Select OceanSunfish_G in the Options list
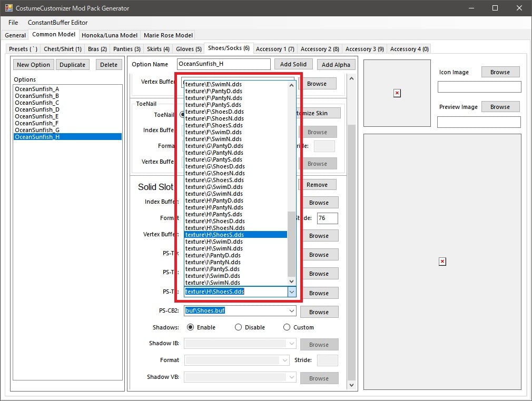The width and height of the screenshot is (532, 401). point(67,130)
